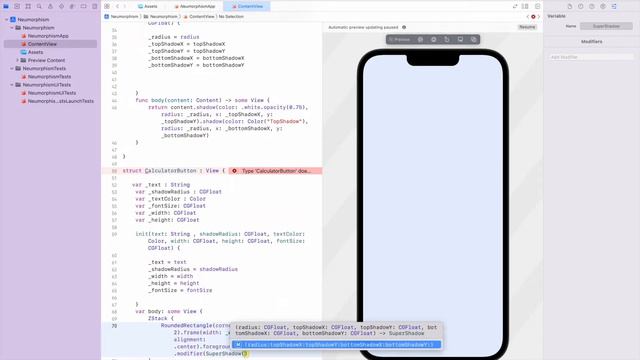Click the Add Modifier field
640x360 pixels.
pos(591,57)
